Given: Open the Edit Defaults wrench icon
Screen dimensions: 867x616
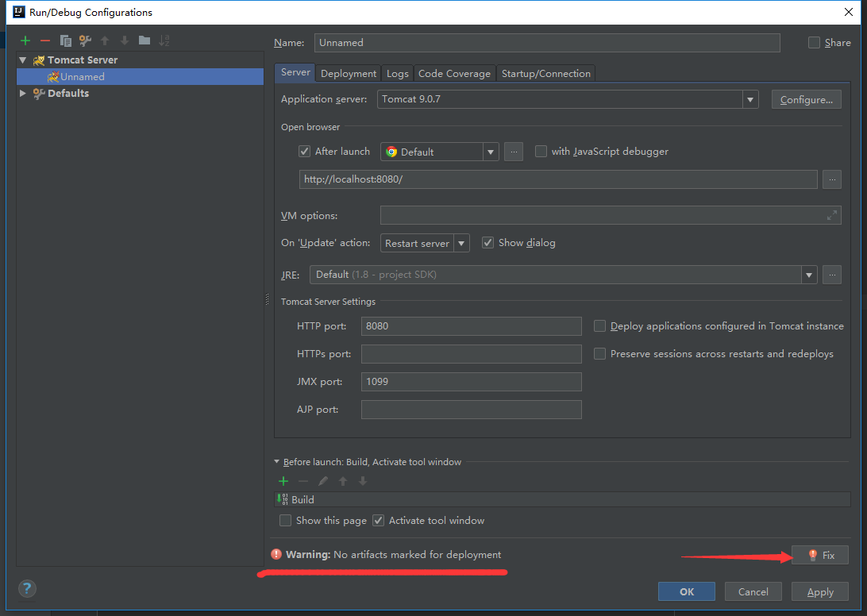Looking at the screenshot, I should 85,40.
